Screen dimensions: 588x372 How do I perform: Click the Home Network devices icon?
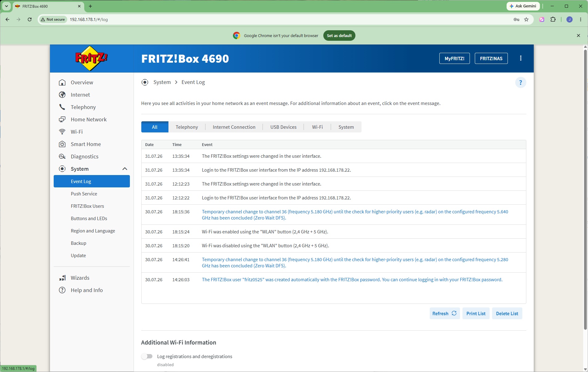62,119
